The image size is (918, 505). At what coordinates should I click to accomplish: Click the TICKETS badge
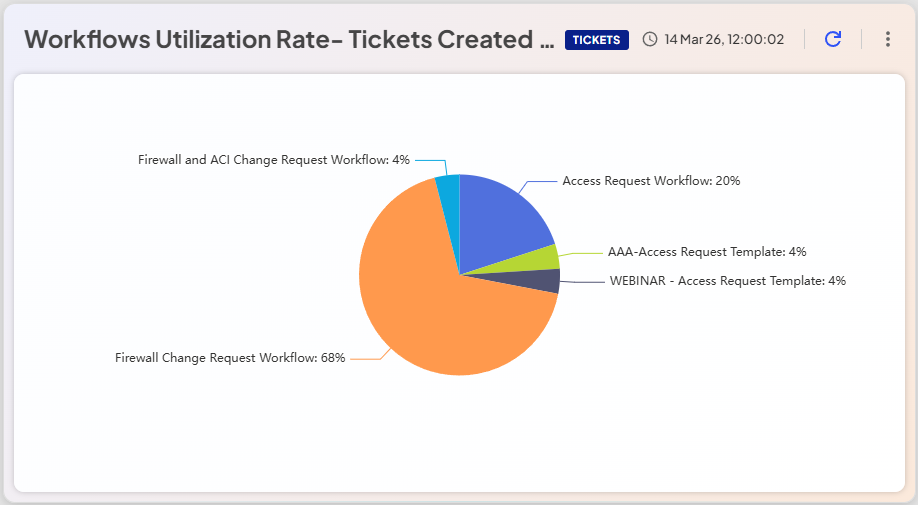(596, 40)
